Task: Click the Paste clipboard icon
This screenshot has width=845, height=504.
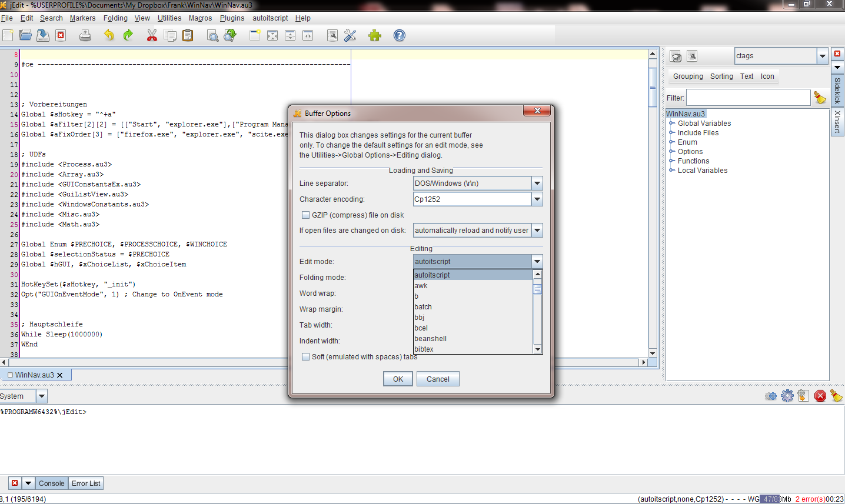Action: 188,35
